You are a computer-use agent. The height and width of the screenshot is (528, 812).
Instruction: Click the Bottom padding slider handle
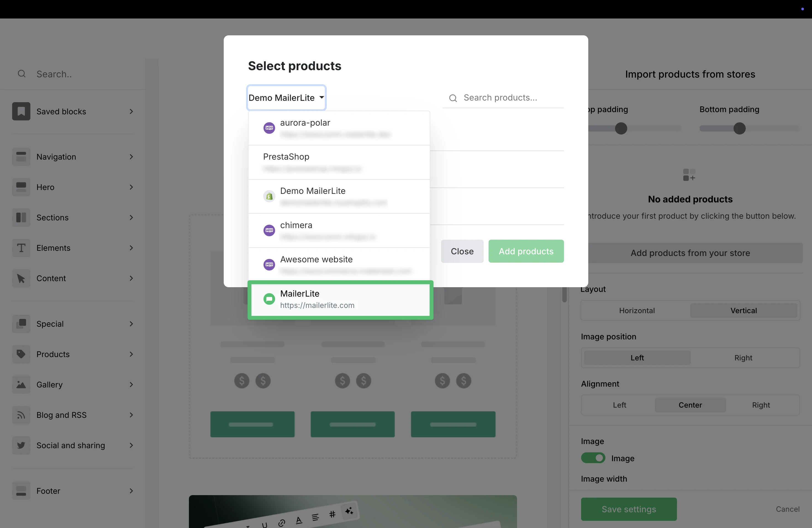(x=739, y=129)
